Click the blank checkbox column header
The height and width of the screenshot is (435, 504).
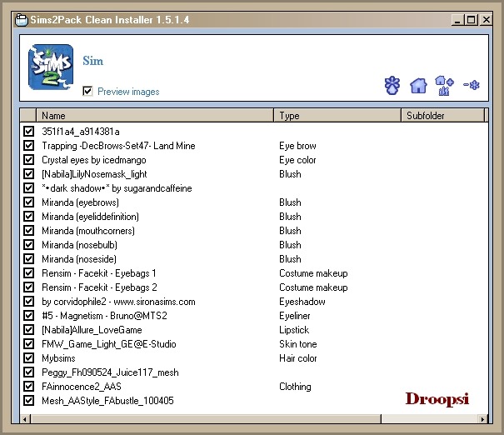click(x=28, y=115)
